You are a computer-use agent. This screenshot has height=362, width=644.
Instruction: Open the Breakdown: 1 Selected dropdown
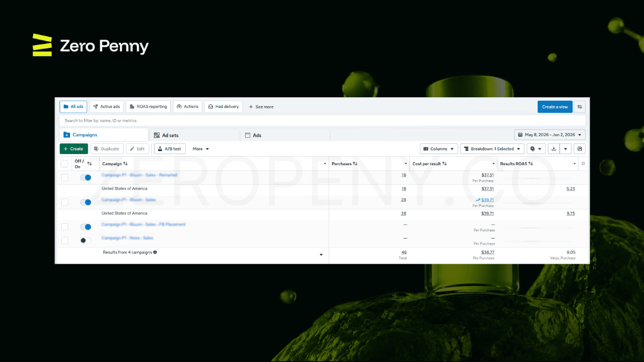(x=492, y=148)
